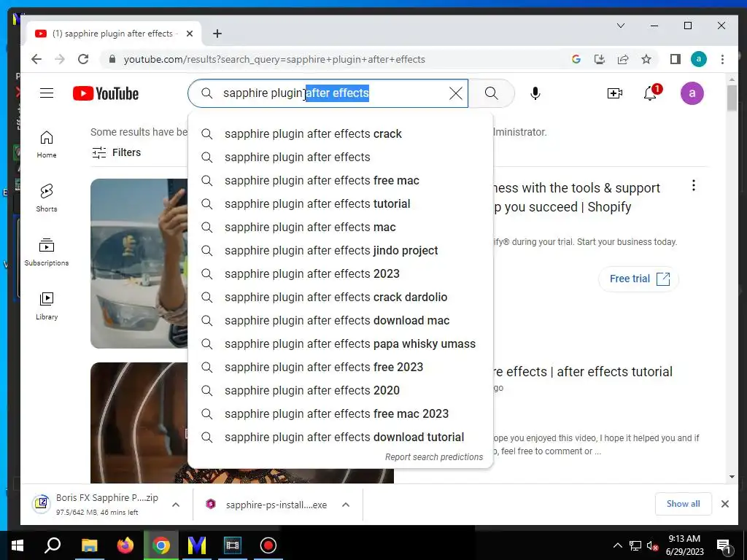Select suggestion 'sapphire plugin after effects mac'
The image size is (747, 560).
(x=340, y=227)
